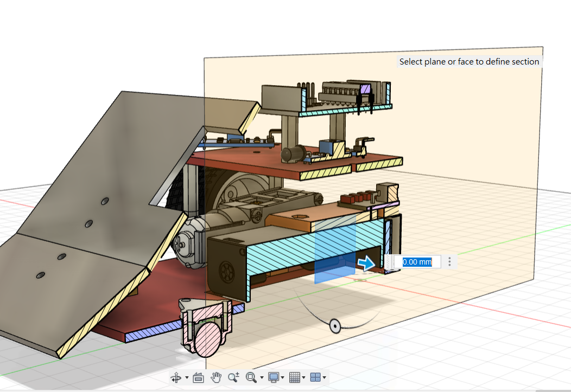Expand the Grid and Snaps dropdown arrow
The image size is (571, 392).
tap(304, 378)
